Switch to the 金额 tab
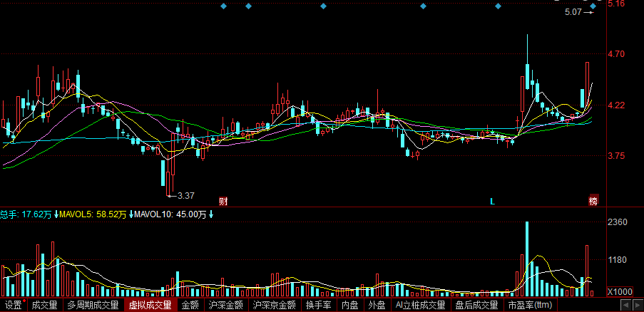The height and width of the screenshot is (312, 644). 190,306
